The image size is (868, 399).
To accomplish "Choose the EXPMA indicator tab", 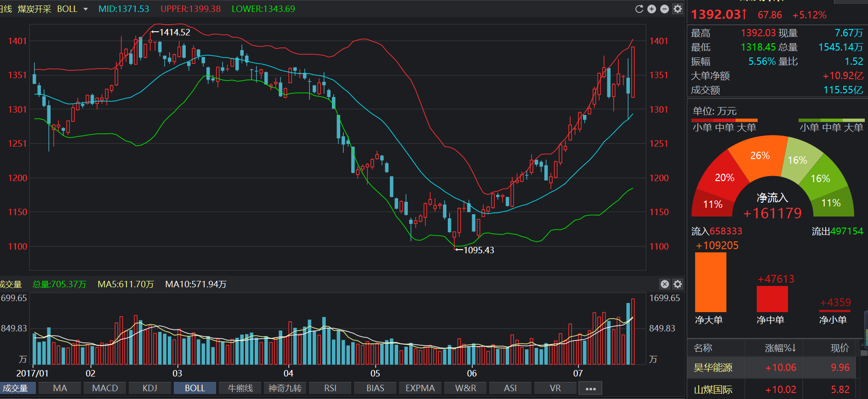I will [x=420, y=388].
